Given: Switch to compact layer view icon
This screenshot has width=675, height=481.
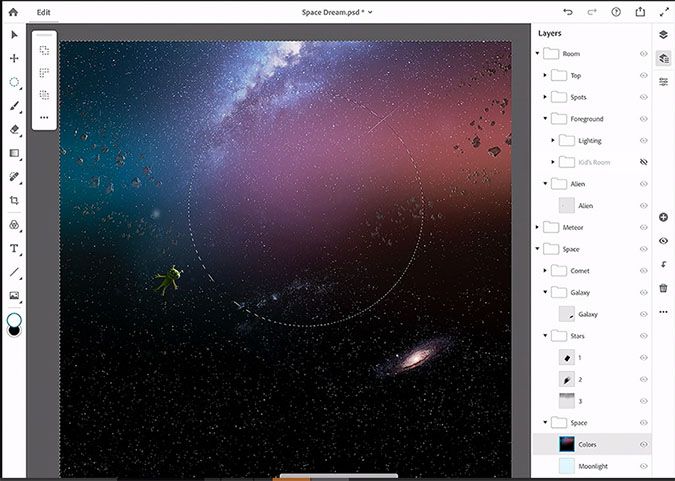Looking at the screenshot, I should [663, 34].
